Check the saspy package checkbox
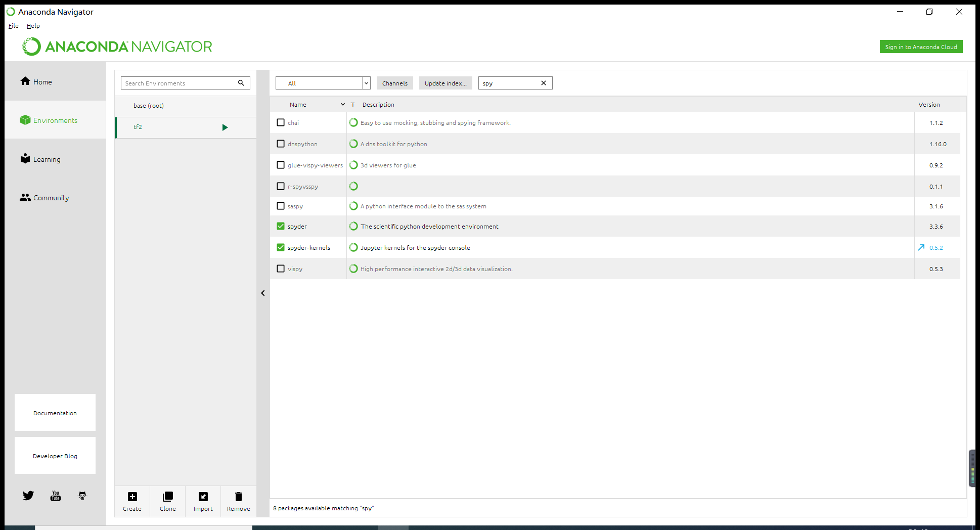 [x=281, y=206]
